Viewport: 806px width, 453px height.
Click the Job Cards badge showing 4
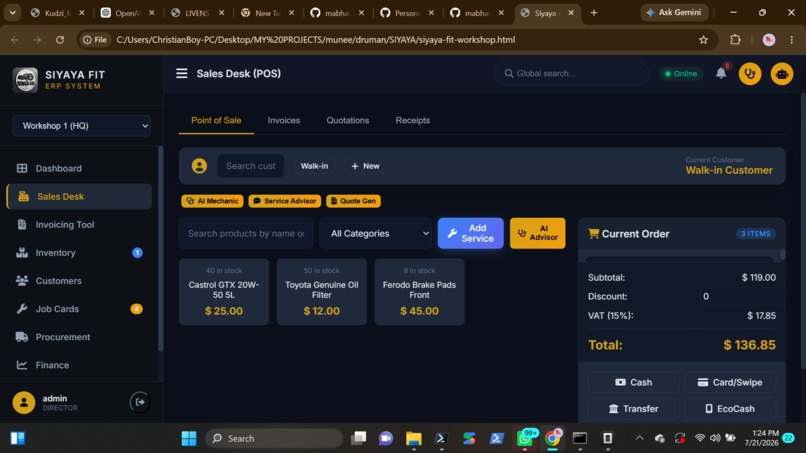tap(136, 309)
